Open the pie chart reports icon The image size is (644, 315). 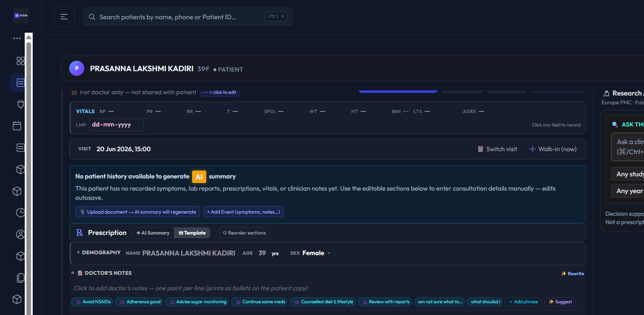21,213
